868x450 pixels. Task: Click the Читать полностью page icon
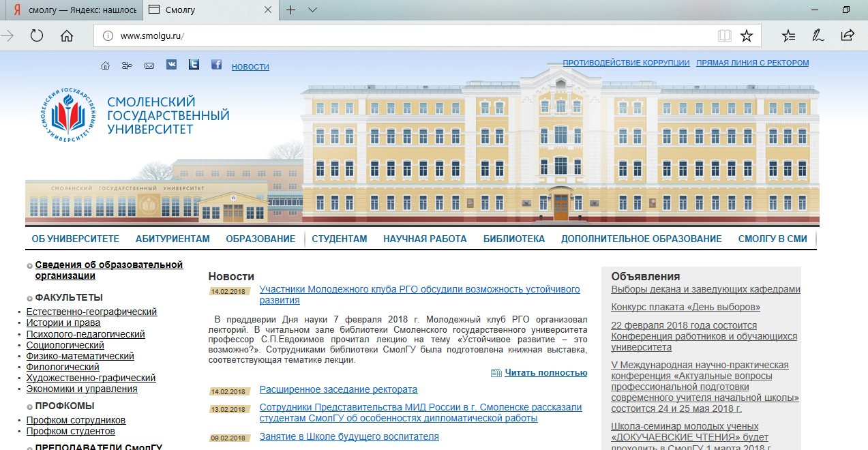496,373
